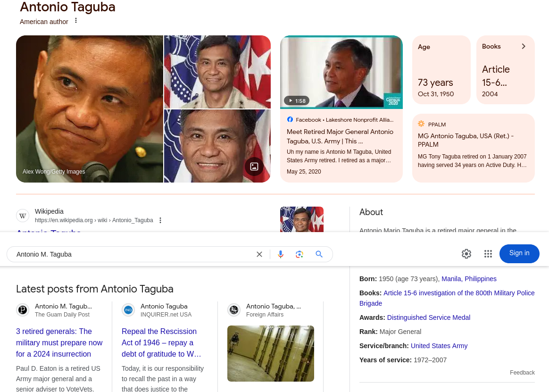Clear the search box with X icon
This screenshot has height=392, width=549.
pos(259,254)
